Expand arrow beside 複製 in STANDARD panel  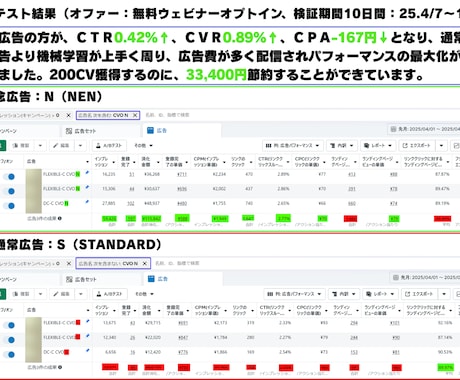[40, 294]
